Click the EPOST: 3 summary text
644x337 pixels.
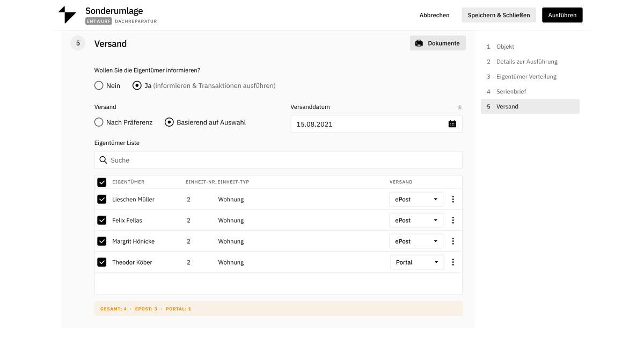(147, 309)
